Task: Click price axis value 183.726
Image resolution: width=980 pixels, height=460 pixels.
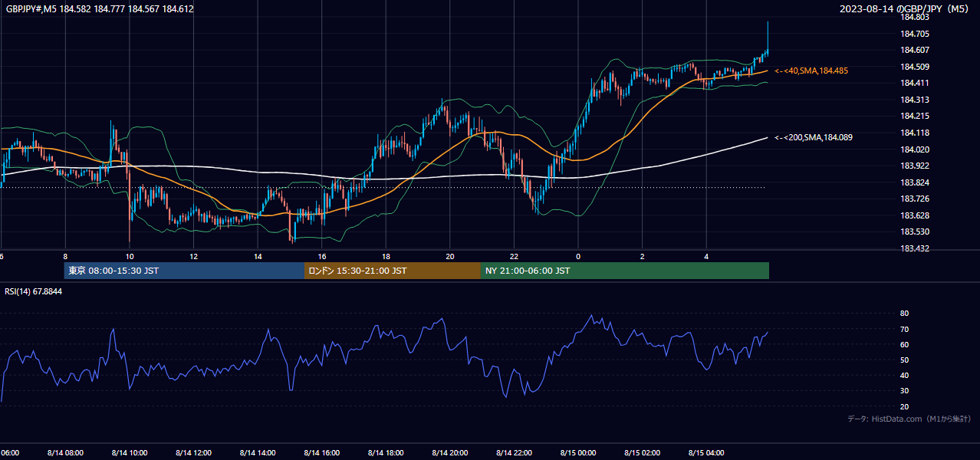Action: coord(916,199)
